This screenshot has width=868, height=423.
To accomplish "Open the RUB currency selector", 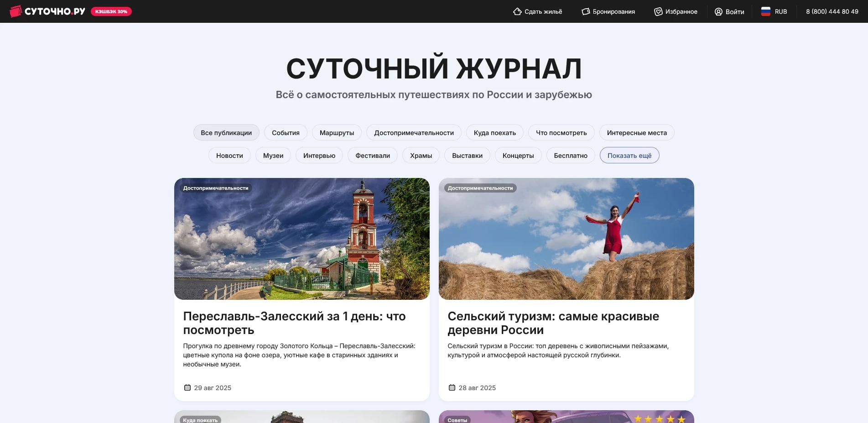I will (x=780, y=11).
